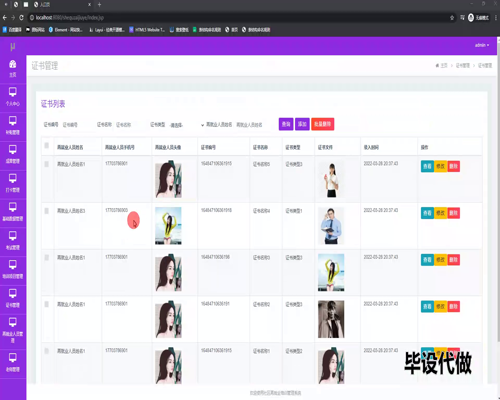
Task: Open certificate file image in 证书名称3 row
Action: coord(331,272)
